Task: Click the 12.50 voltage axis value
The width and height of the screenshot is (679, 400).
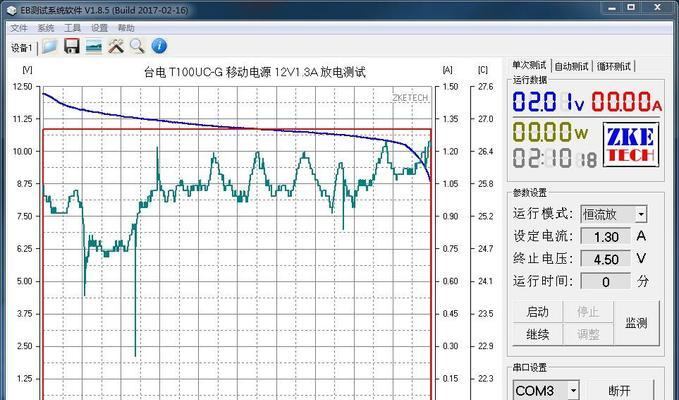Action: [x=23, y=87]
